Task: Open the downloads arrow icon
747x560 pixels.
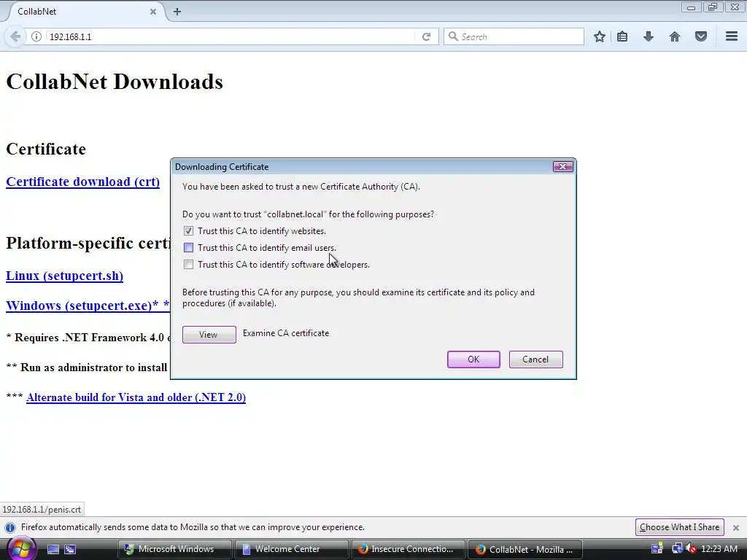Action: point(649,36)
